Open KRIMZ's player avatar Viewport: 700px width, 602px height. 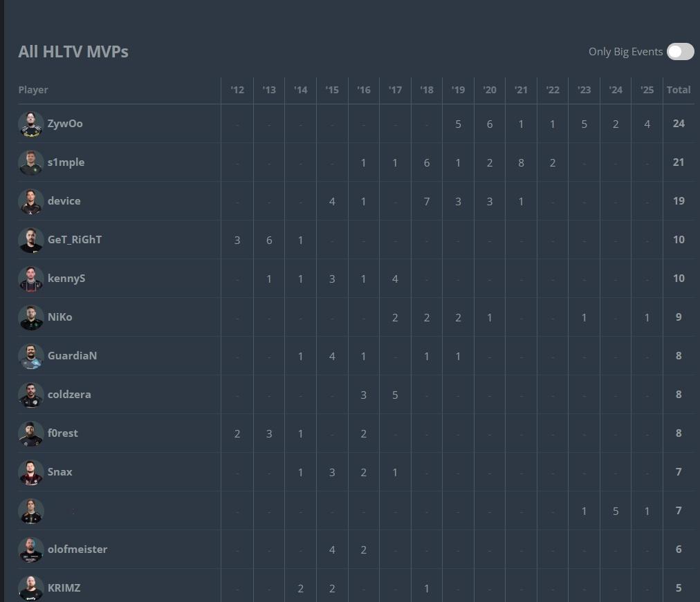[31, 589]
